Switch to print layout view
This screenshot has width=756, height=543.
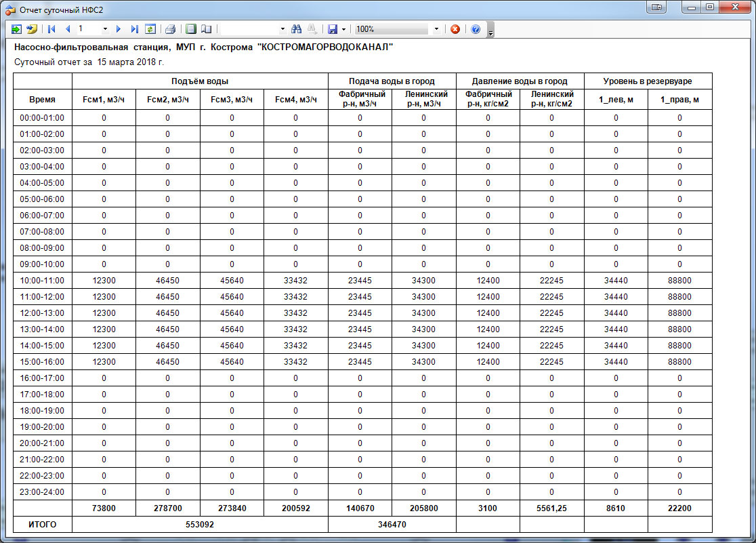click(191, 29)
